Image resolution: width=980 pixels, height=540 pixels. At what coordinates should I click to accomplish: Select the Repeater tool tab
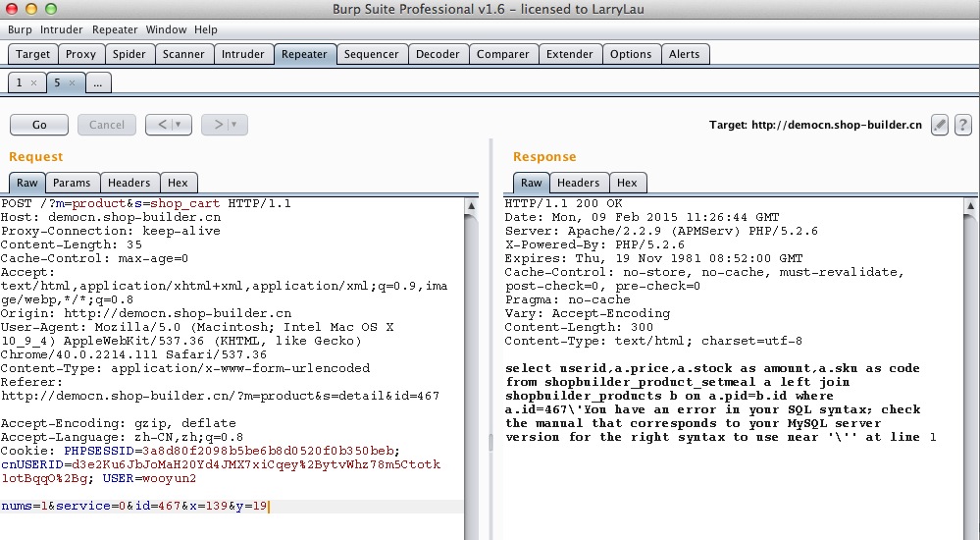(304, 54)
